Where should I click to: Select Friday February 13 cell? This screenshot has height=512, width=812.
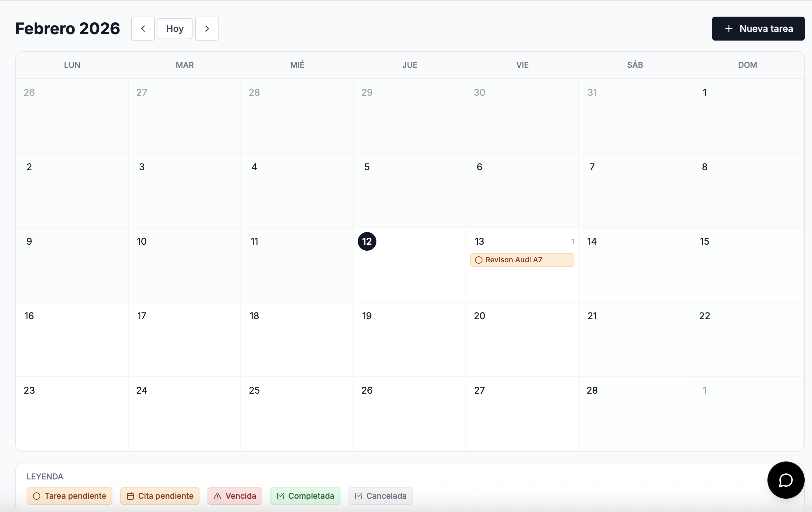[x=522, y=265]
